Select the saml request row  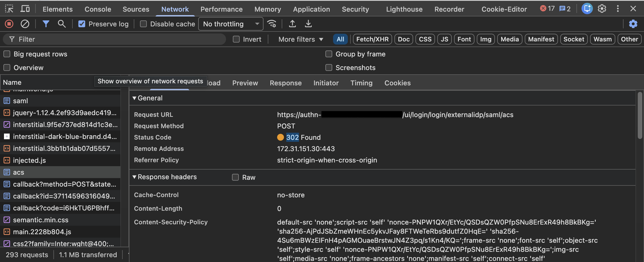pos(60,101)
